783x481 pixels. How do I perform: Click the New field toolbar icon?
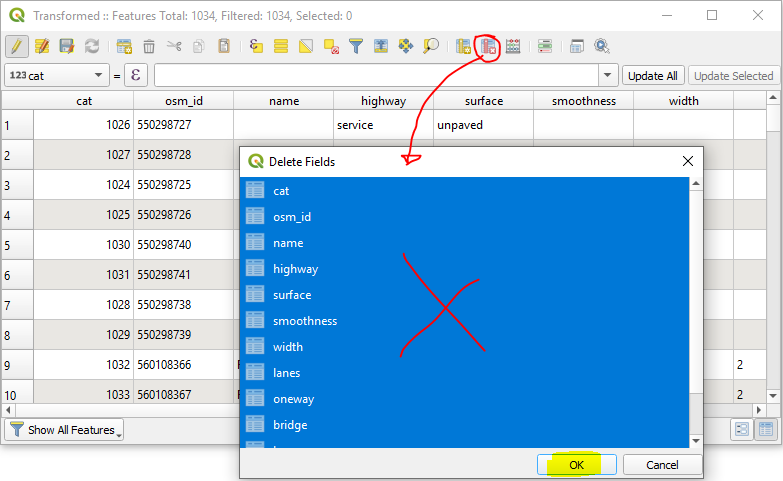tap(464, 46)
